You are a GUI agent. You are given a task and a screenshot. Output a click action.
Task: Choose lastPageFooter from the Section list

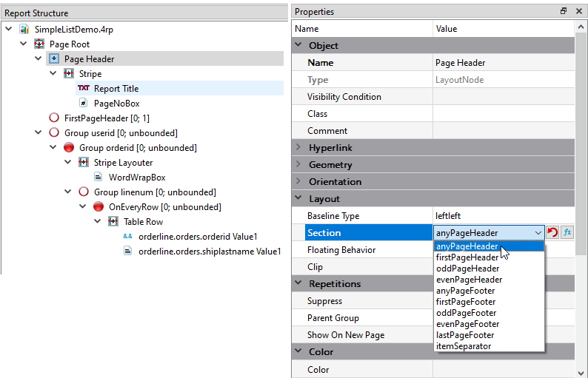(x=489, y=335)
